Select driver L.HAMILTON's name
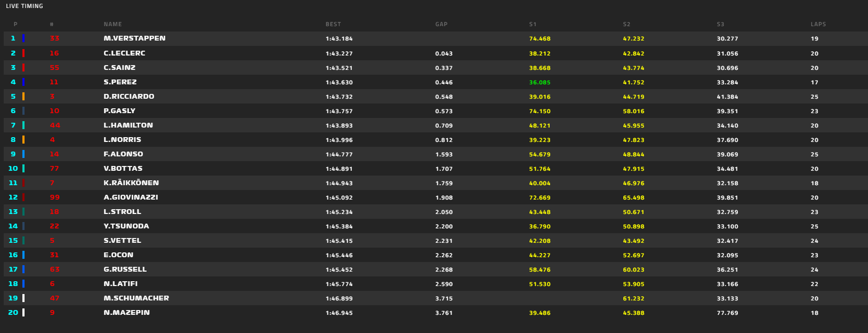The width and height of the screenshot is (868, 333). pos(128,125)
